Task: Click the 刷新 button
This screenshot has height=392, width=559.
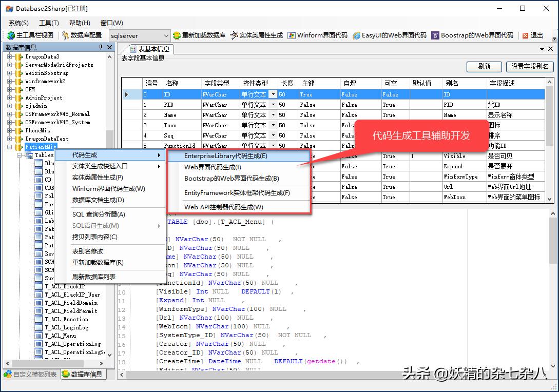Action: pyautogui.click(x=483, y=67)
